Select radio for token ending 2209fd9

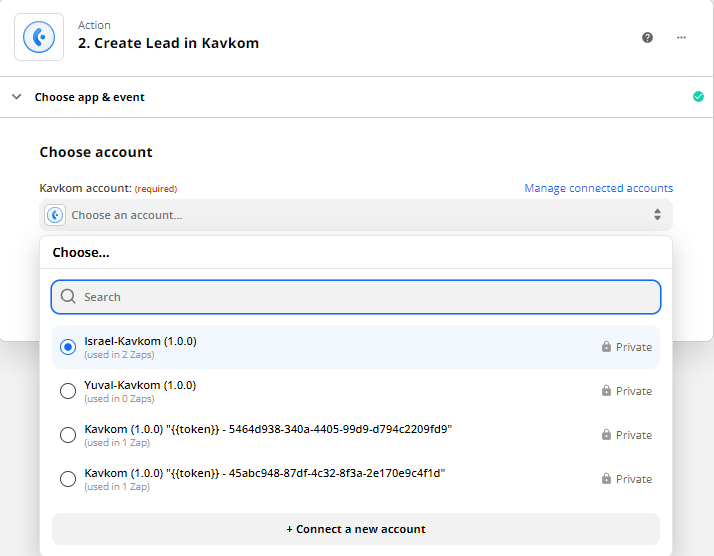[68, 435]
